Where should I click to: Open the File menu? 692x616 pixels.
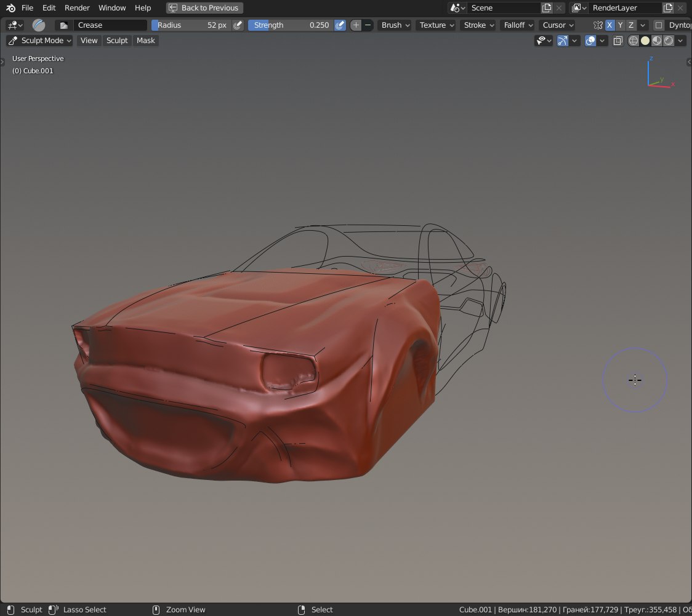coord(27,8)
